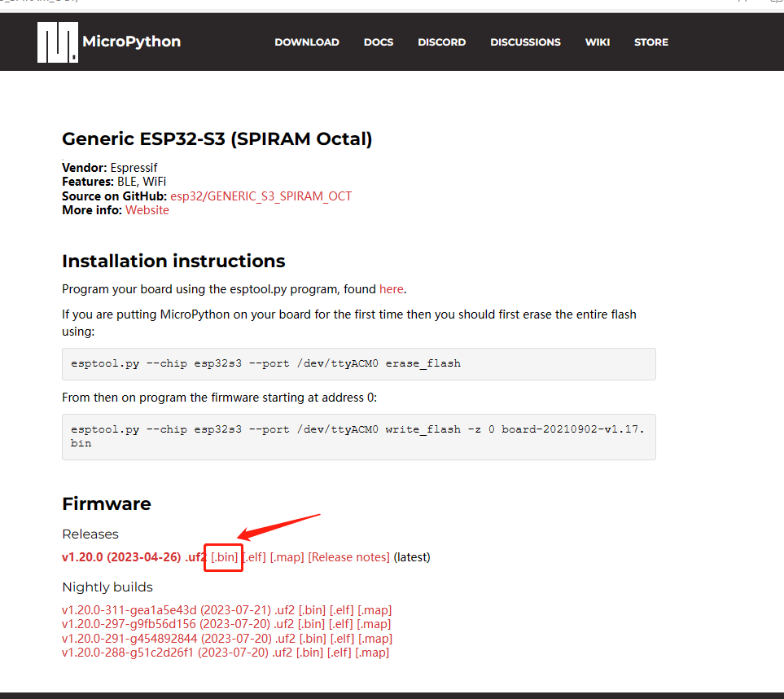This screenshot has height=699, width=784.
Task: Download v1.20.0 (2023-04-26) .uf2 release
Action: coord(134,557)
